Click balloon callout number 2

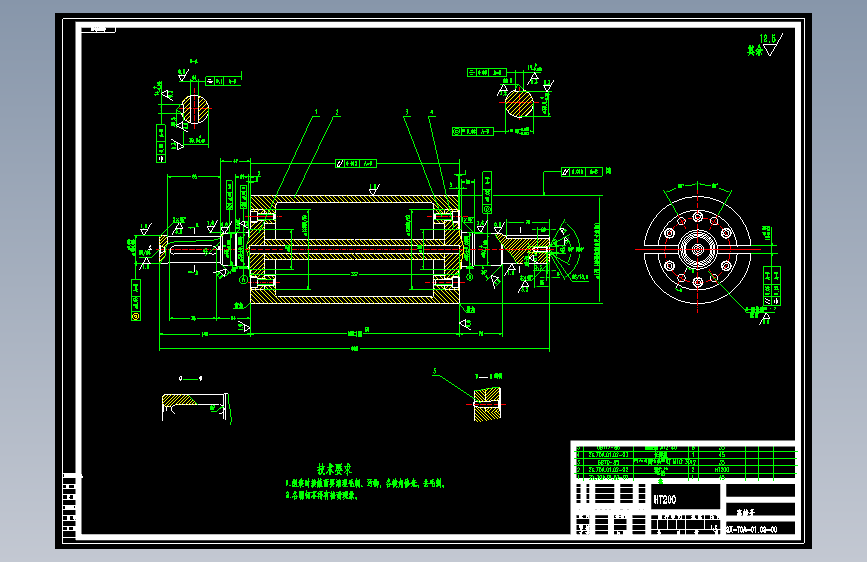pyautogui.click(x=337, y=112)
